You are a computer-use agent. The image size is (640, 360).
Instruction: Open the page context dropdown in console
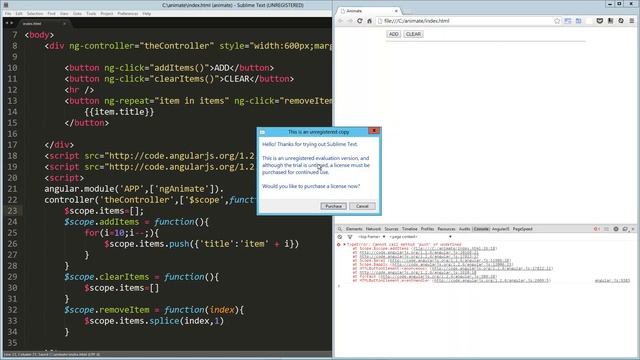[x=420, y=237]
